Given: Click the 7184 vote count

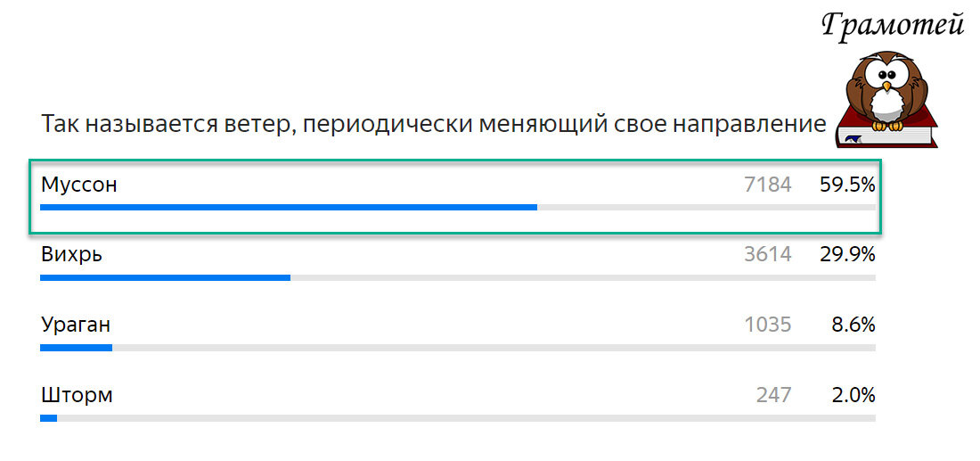Looking at the screenshot, I should [767, 185].
